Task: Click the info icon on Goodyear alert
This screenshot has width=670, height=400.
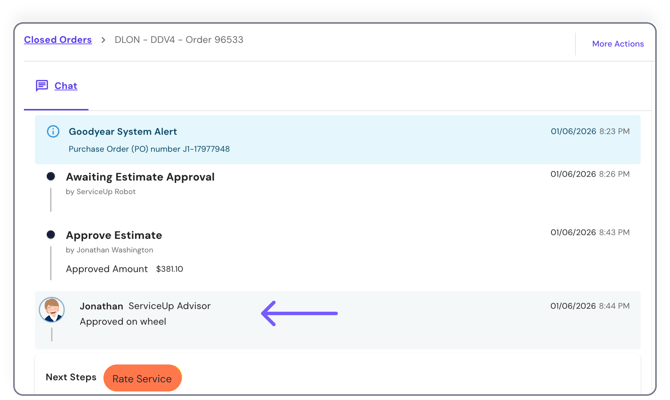Action: (x=53, y=131)
